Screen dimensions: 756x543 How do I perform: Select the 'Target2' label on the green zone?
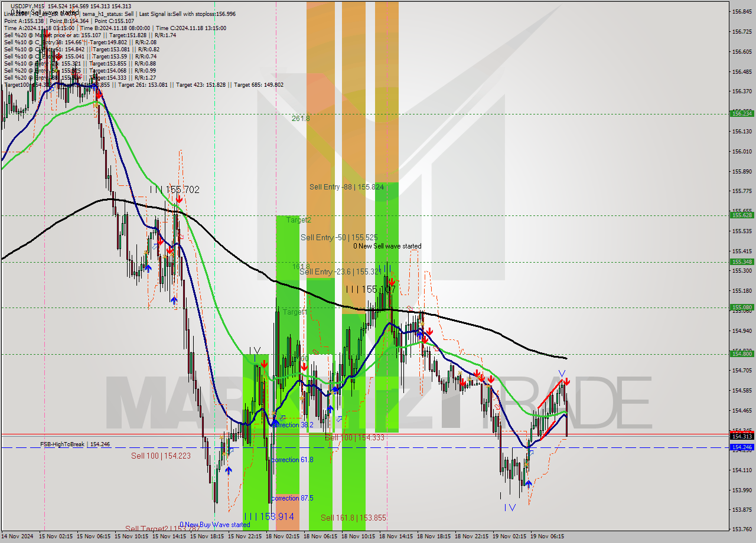pyautogui.click(x=299, y=220)
